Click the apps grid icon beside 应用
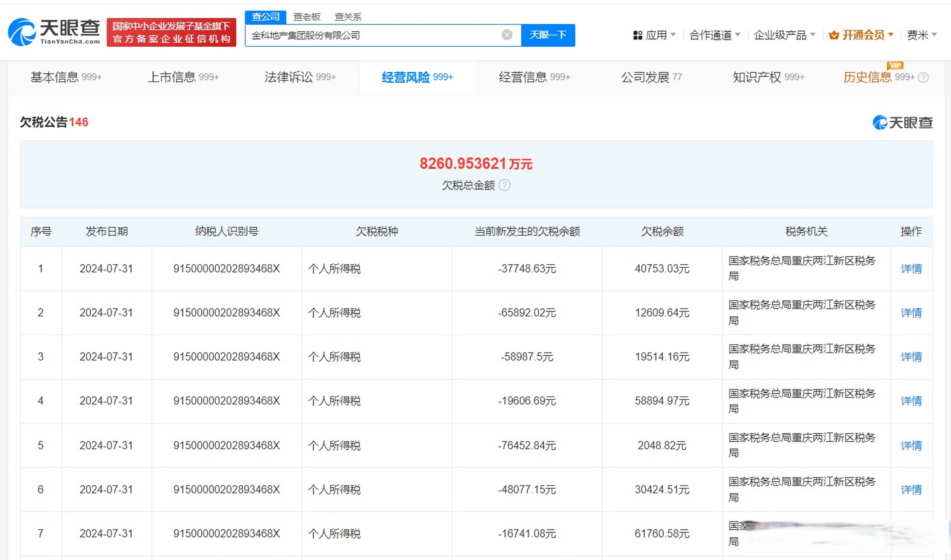 (x=637, y=35)
